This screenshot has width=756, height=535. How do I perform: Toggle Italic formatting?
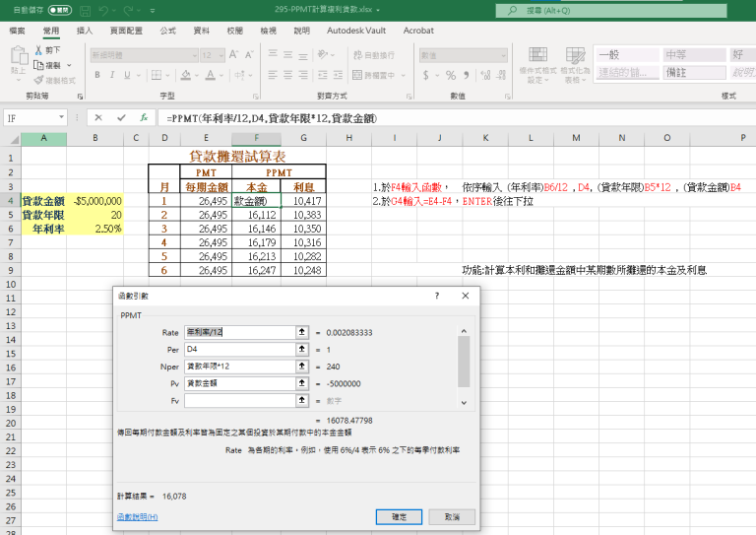coord(112,75)
